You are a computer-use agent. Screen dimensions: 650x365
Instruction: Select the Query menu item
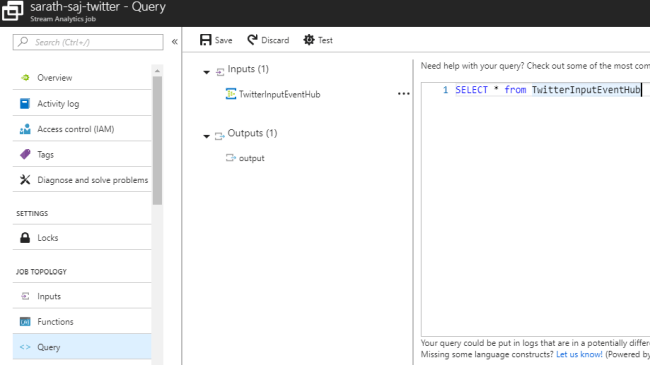tap(82, 347)
